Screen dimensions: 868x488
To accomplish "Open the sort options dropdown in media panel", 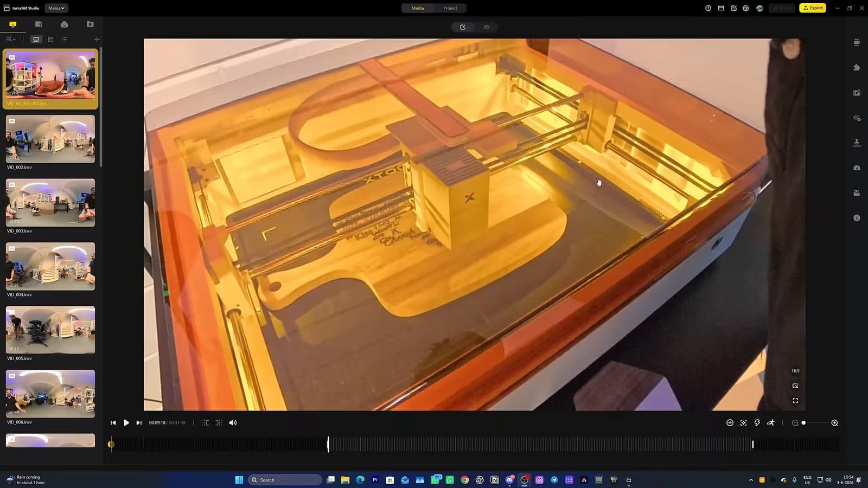I will coord(11,40).
